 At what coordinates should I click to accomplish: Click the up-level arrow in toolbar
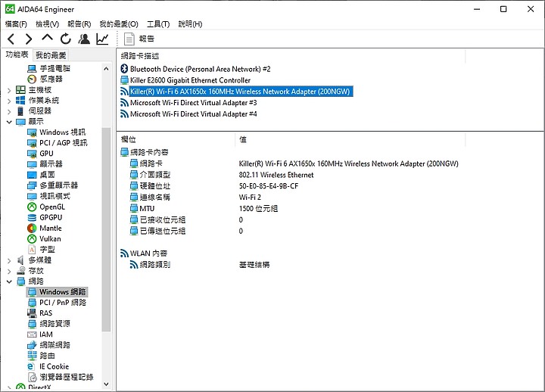click(47, 38)
